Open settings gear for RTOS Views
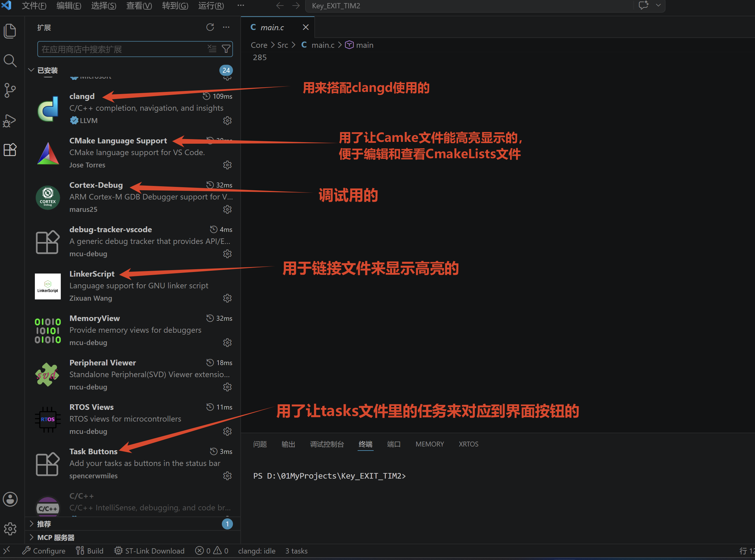755x560 pixels. (227, 431)
